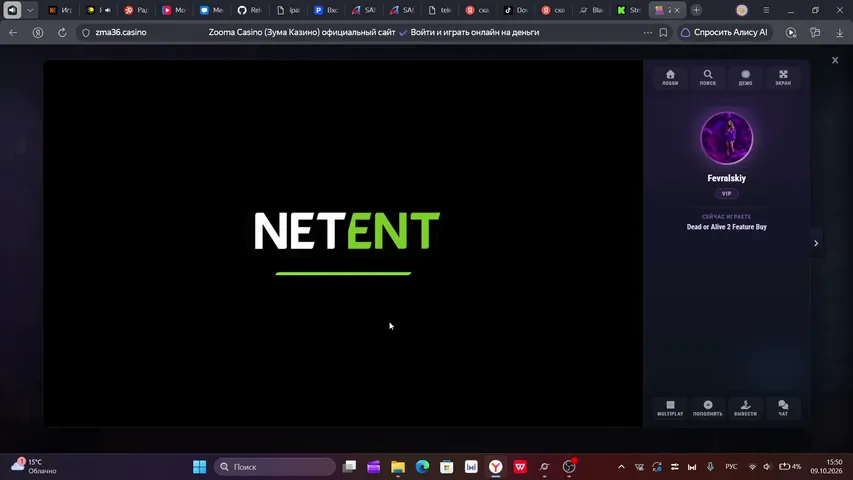Click the Пополнить deposit icon
This screenshot has height=480, width=853.
click(x=708, y=408)
